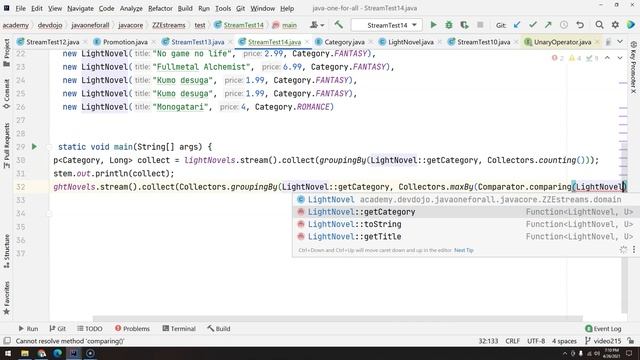Screen dimensions: 640x360
Task: Click the Run green play icon in toolbar
Action: (x=433, y=25)
